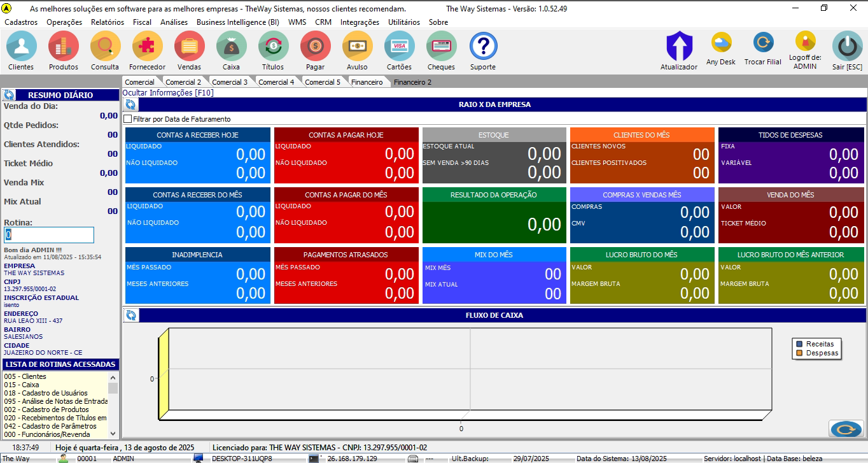Enable Filtrar por Data de Faturamento checkbox

pos(128,119)
